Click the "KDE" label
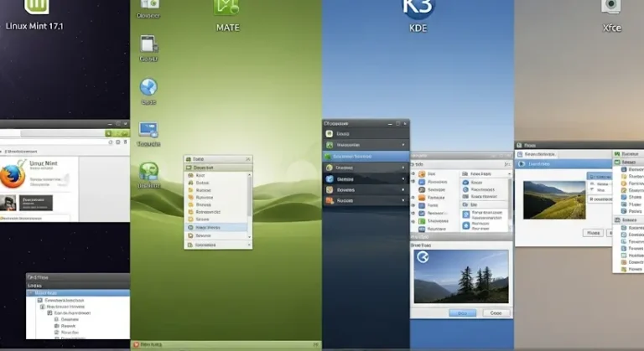Screen dimensions: 644x351 [x=418, y=28]
